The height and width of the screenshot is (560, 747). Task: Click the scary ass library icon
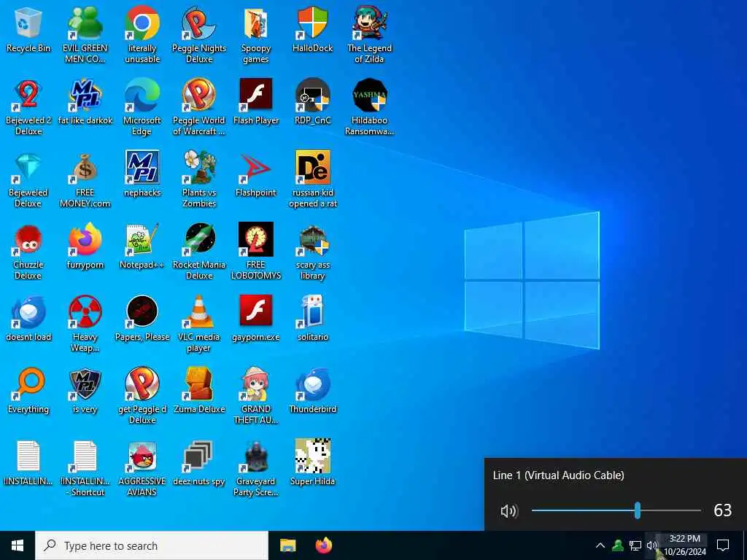click(x=312, y=240)
